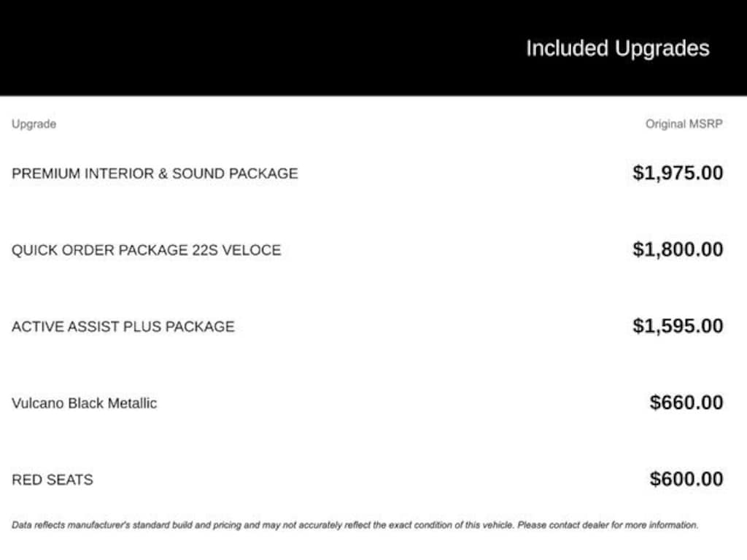Select the Upgrade column header
Screen dimensions: 747x560
[x=34, y=124]
